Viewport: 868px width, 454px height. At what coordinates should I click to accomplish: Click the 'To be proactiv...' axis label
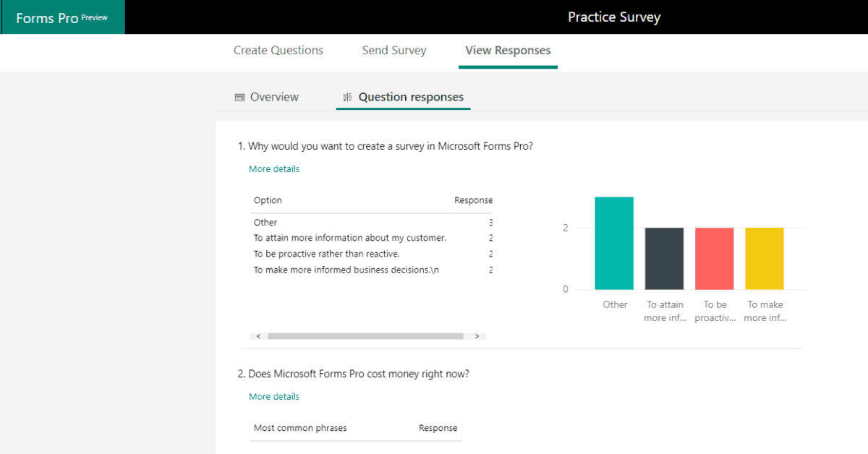pos(715,312)
